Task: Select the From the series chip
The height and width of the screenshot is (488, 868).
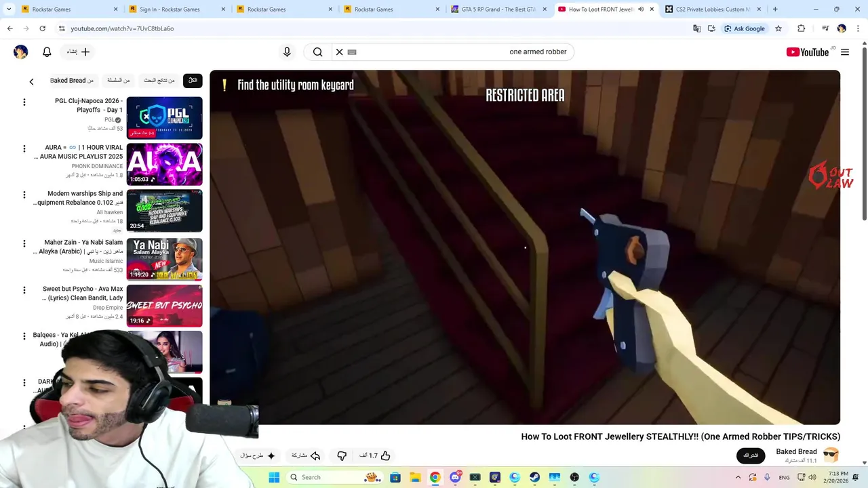Action: tap(118, 80)
